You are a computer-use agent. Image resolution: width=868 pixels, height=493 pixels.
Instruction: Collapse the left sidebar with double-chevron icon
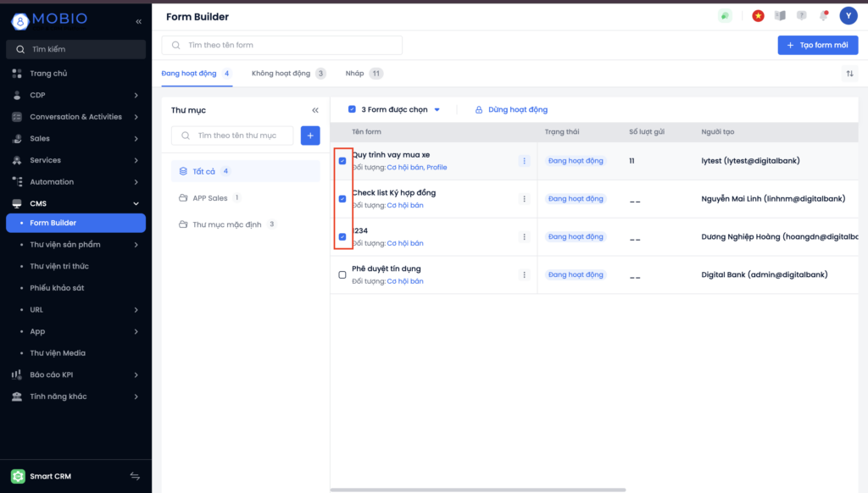pos(138,21)
